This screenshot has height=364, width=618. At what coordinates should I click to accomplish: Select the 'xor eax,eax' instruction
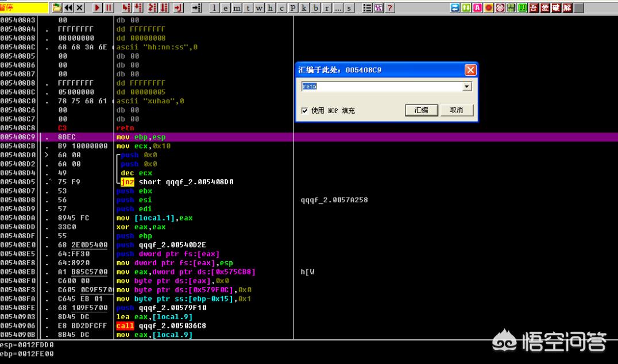[141, 227]
